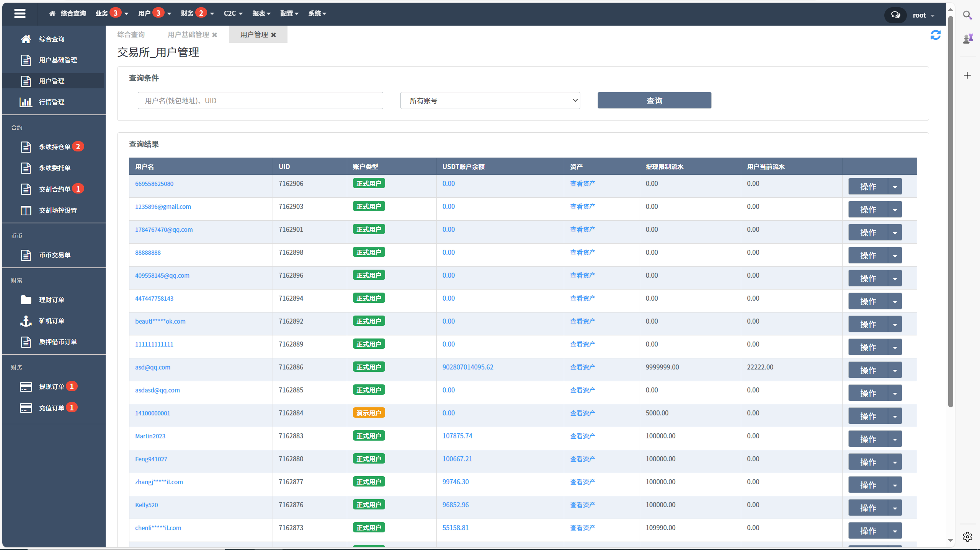Screen dimensions: 980x550
Task: Click 查询 button to search users
Action: [653, 100]
